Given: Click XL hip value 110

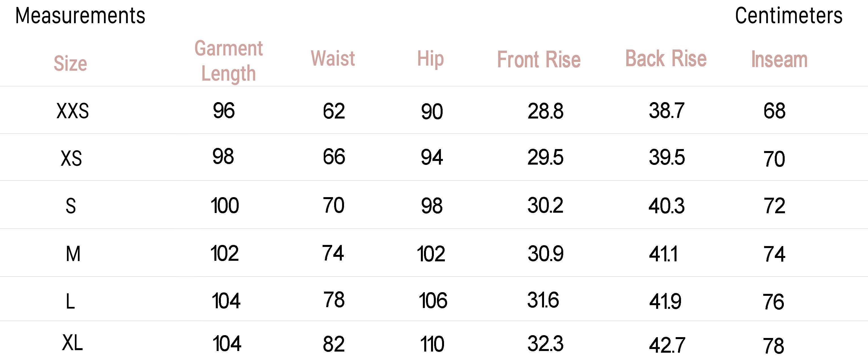Looking at the screenshot, I should pyautogui.click(x=432, y=344).
